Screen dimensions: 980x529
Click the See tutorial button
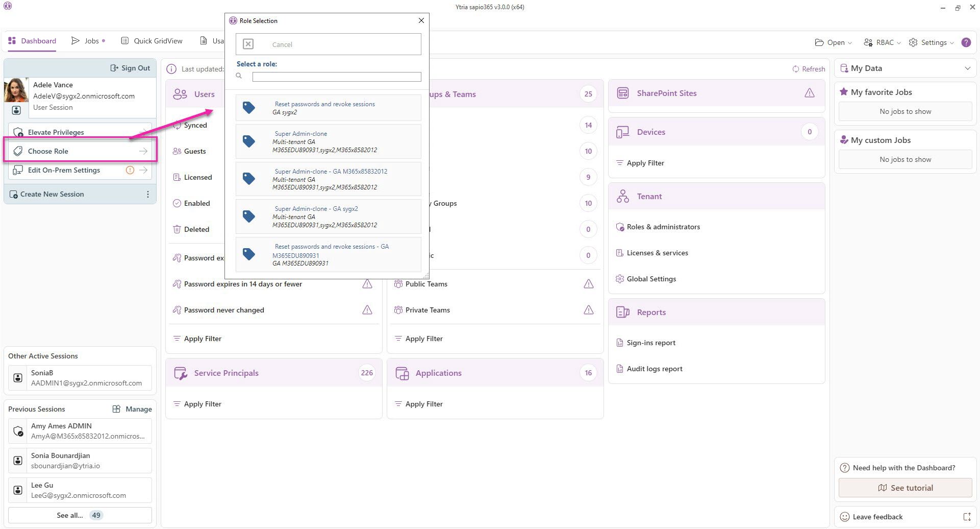(905, 488)
